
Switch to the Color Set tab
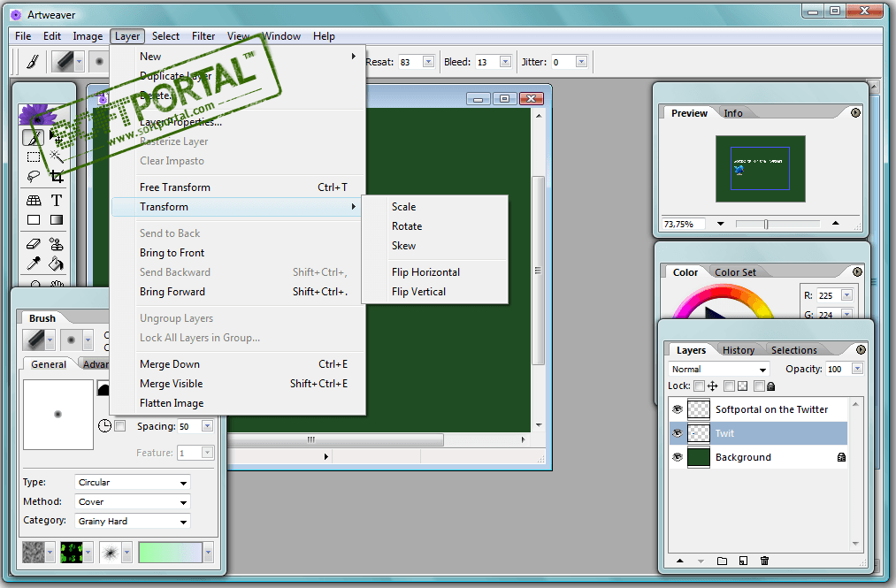pyautogui.click(x=735, y=272)
